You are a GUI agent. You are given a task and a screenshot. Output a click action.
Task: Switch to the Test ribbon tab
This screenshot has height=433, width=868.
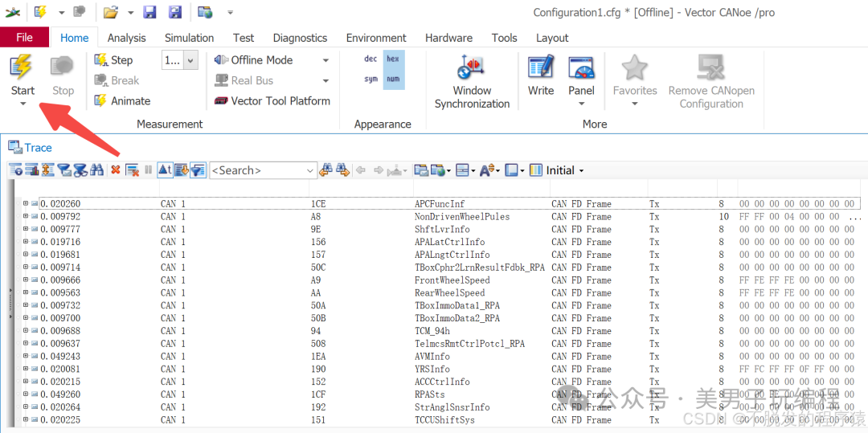pyautogui.click(x=244, y=38)
